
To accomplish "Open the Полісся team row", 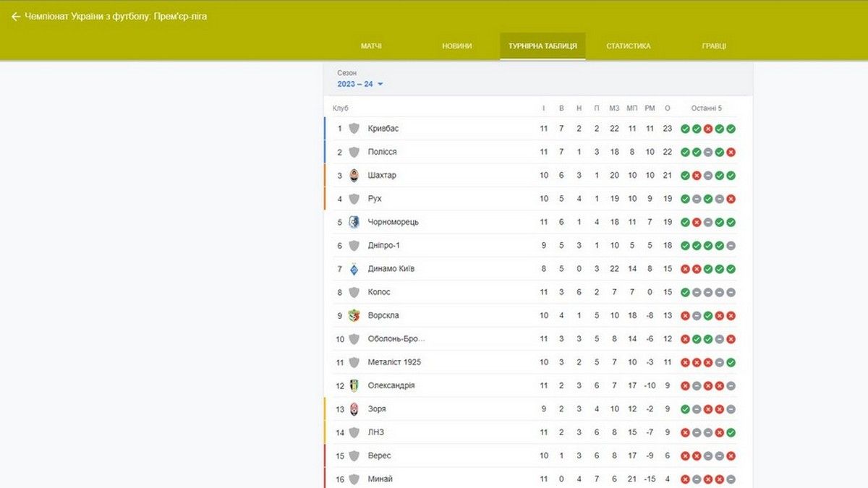I will tap(382, 152).
